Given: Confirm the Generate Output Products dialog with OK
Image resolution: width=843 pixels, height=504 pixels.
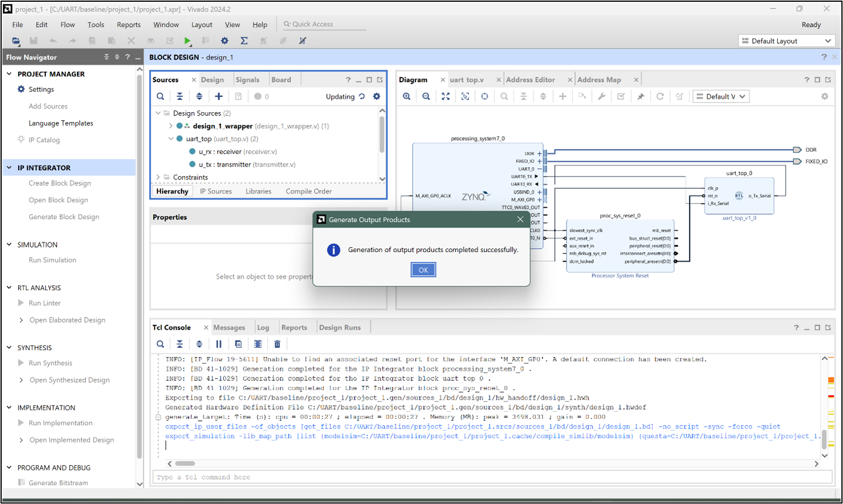Looking at the screenshot, I should (x=423, y=269).
